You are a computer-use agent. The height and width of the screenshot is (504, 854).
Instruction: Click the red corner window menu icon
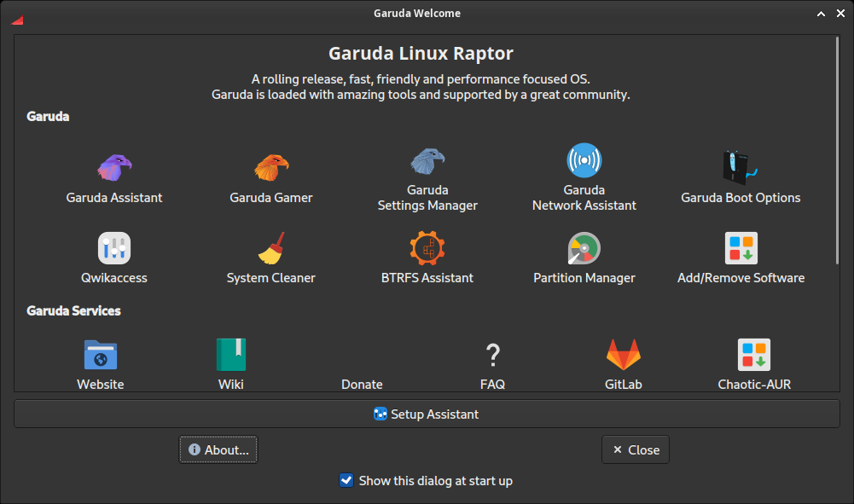pos(17,20)
